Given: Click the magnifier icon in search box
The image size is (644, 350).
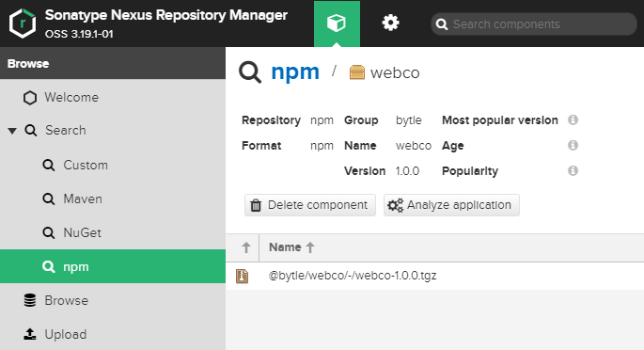Looking at the screenshot, I should click(442, 24).
